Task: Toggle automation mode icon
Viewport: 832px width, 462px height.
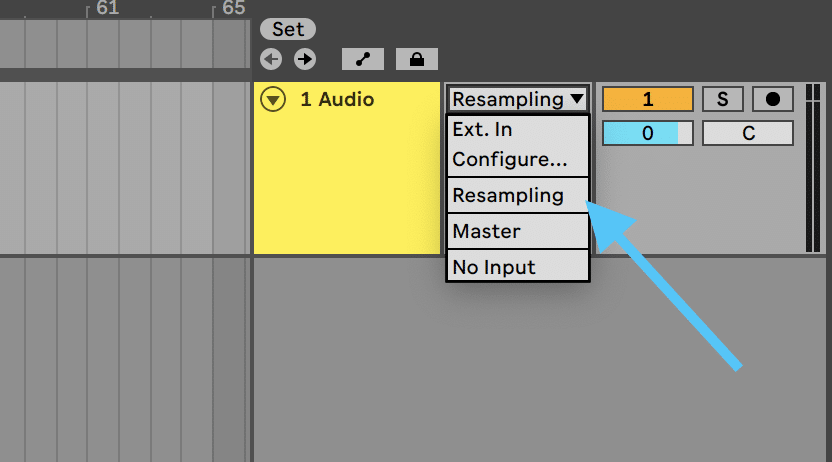Action: 363,59
